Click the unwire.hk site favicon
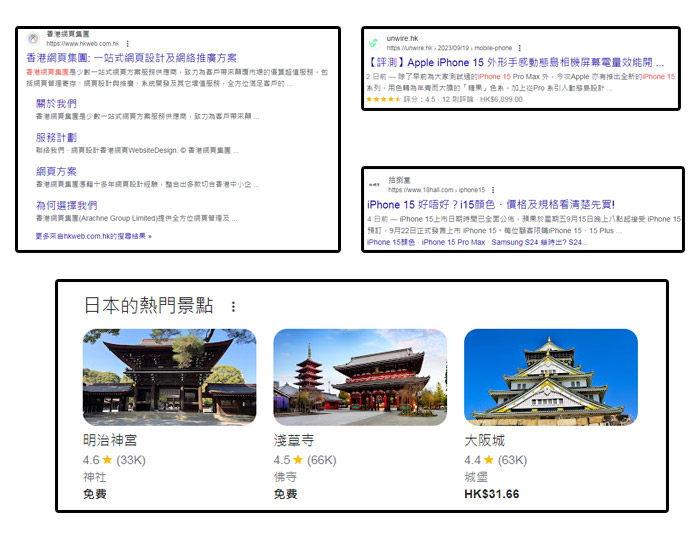The height and width of the screenshot is (541, 700). (x=373, y=43)
